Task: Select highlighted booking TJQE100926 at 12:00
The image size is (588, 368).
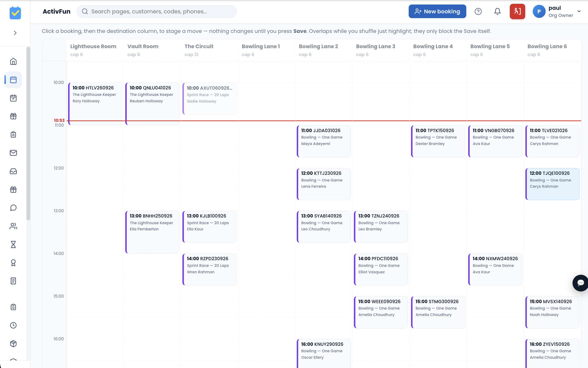Action: point(552,184)
